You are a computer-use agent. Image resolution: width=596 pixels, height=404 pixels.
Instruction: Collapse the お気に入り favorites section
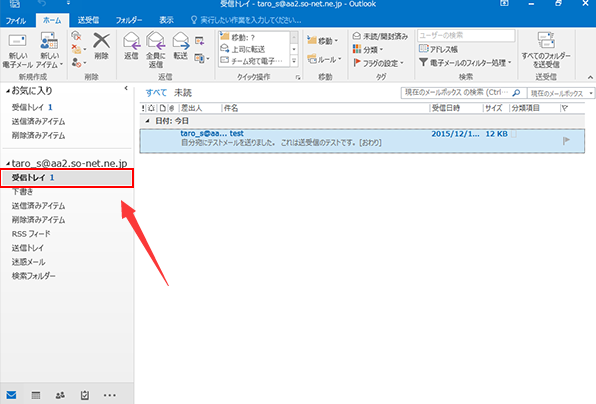click(8, 91)
